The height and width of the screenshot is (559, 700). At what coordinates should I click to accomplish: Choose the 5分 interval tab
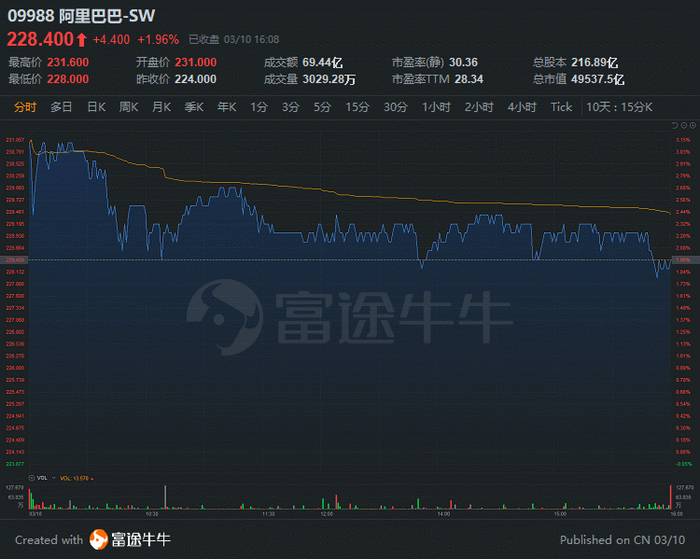(322, 107)
